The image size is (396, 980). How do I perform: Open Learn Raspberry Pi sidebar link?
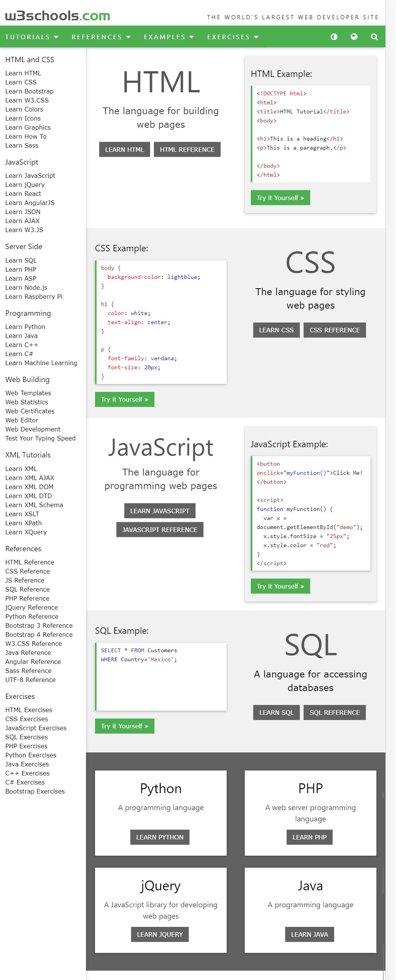tap(34, 297)
